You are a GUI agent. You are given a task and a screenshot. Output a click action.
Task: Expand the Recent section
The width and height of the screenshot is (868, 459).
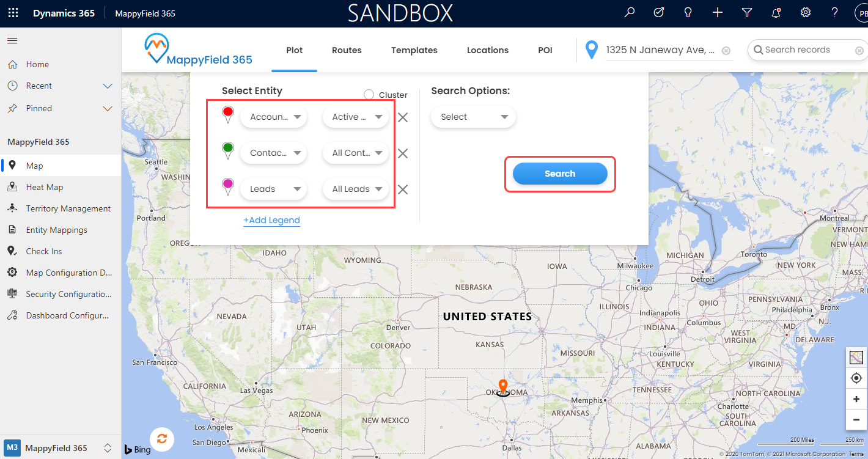tap(108, 86)
